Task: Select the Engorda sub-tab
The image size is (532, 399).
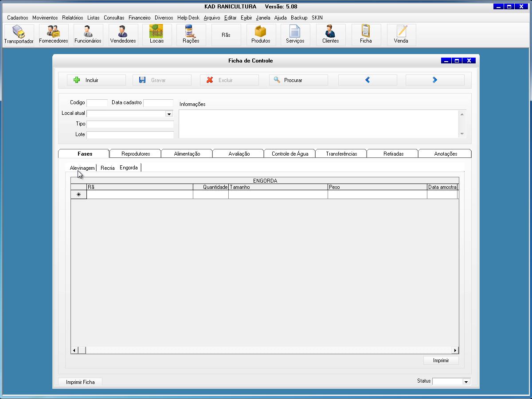Action: pos(129,168)
